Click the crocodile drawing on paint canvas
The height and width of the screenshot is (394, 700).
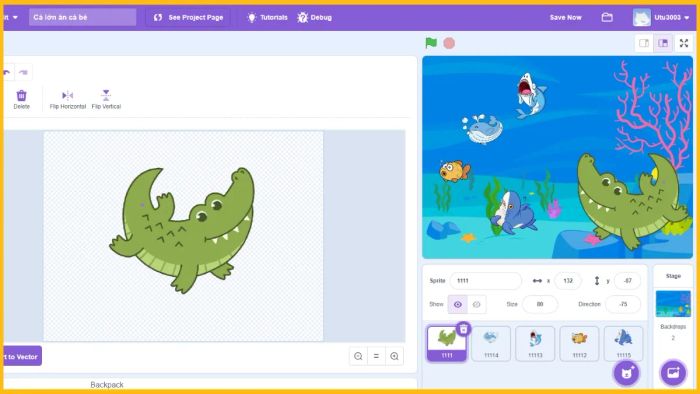(182, 230)
